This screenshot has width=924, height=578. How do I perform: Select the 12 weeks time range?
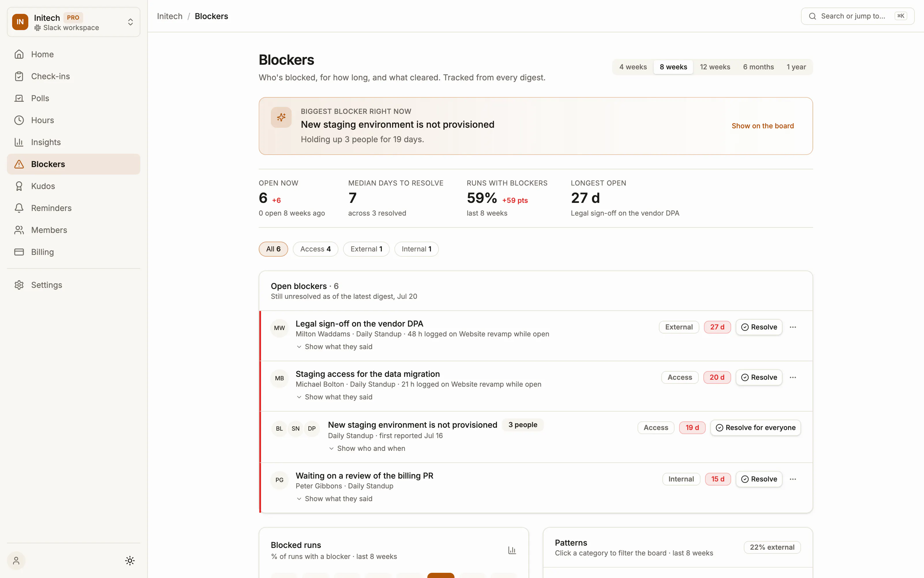[715, 67]
